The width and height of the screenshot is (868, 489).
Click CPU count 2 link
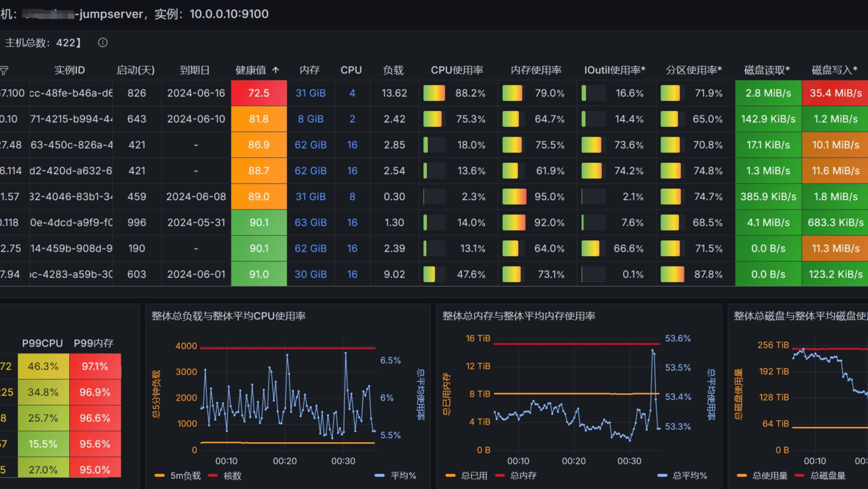point(352,119)
